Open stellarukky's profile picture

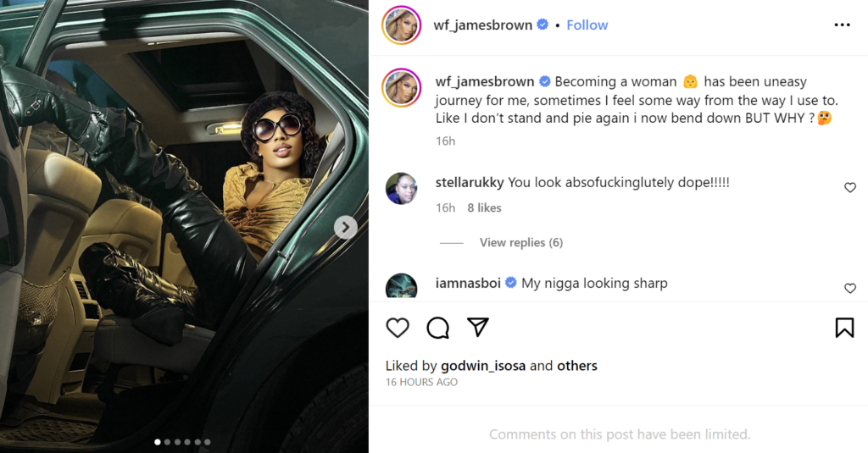402,188
